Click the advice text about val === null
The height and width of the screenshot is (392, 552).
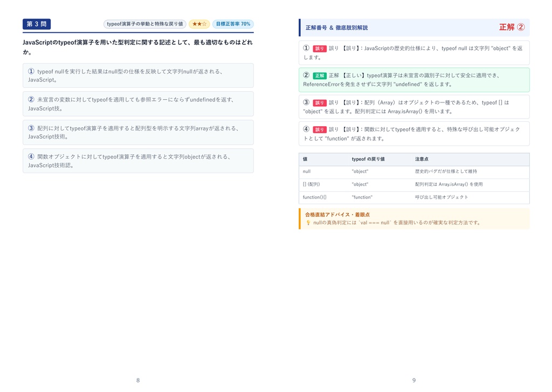click(x=397, y=223)
